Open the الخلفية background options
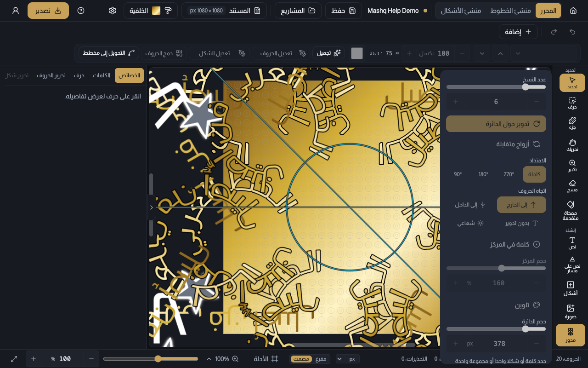 tap(151, 11)
